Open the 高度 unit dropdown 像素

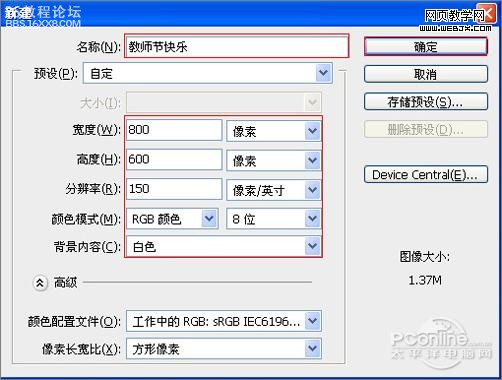274,160
